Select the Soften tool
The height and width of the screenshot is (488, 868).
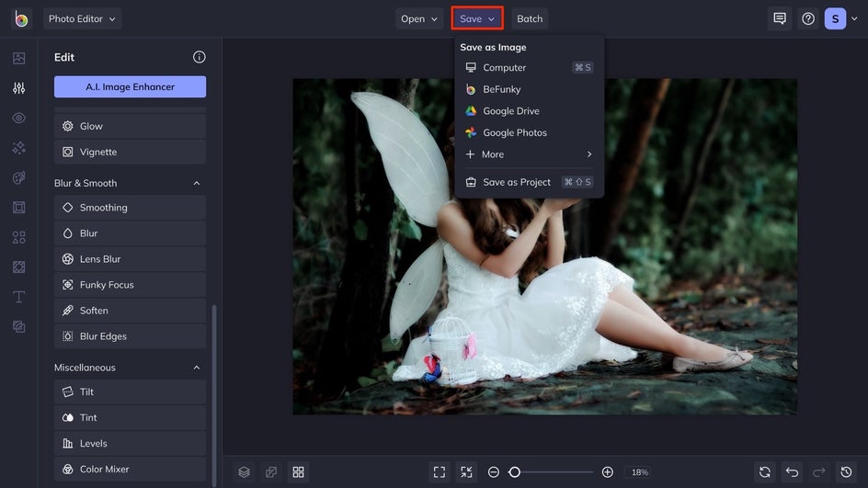point(130,311)
